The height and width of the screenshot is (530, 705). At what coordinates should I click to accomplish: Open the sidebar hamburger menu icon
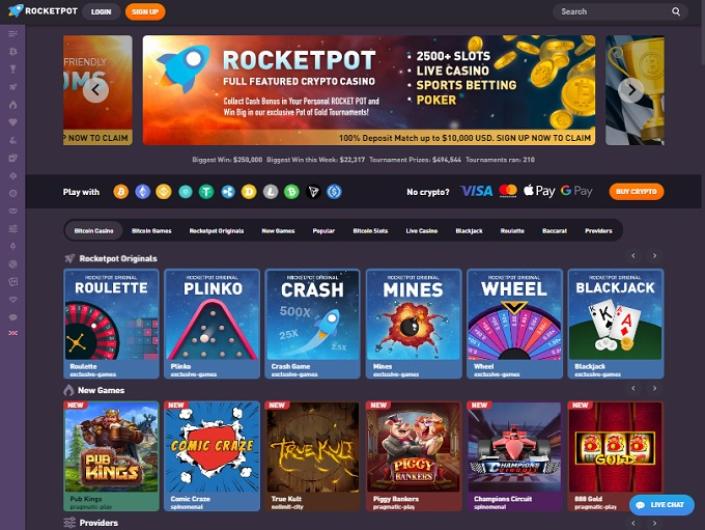[13, 34]
